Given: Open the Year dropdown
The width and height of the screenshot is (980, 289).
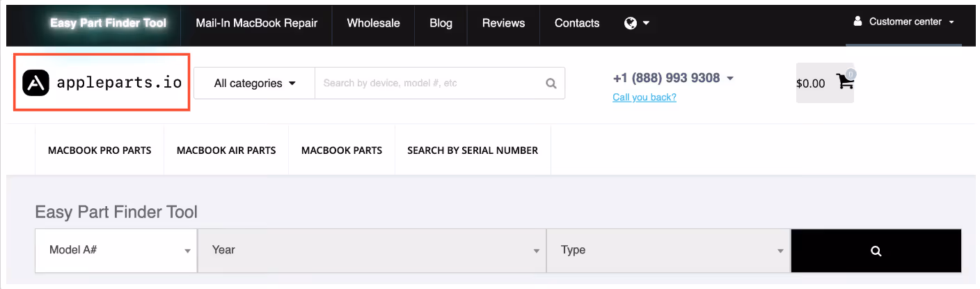Looking at the screenshot, I should (372, 250).
